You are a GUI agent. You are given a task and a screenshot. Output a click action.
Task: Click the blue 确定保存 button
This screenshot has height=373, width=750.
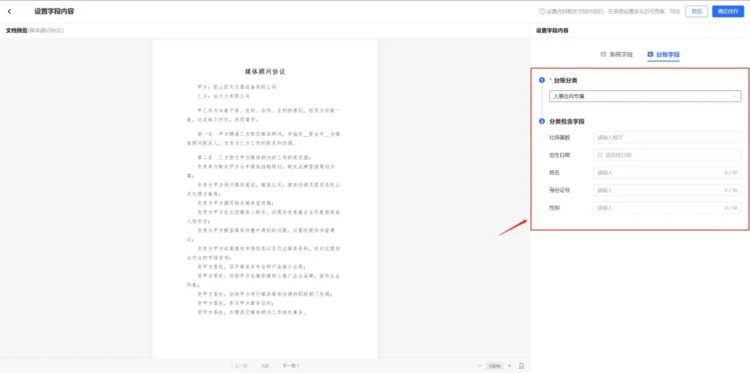[728, 11]
